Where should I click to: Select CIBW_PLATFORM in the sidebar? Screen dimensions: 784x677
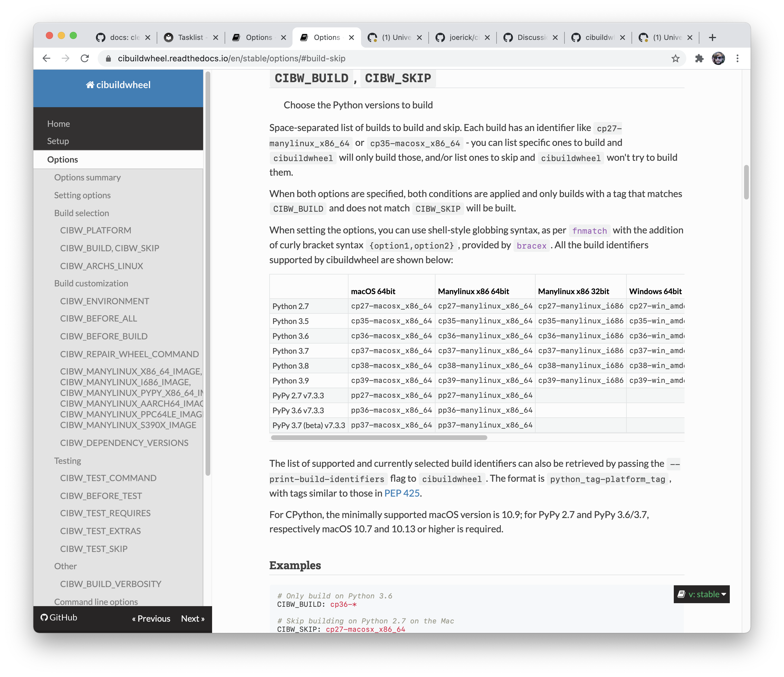[x=95, y=230]
